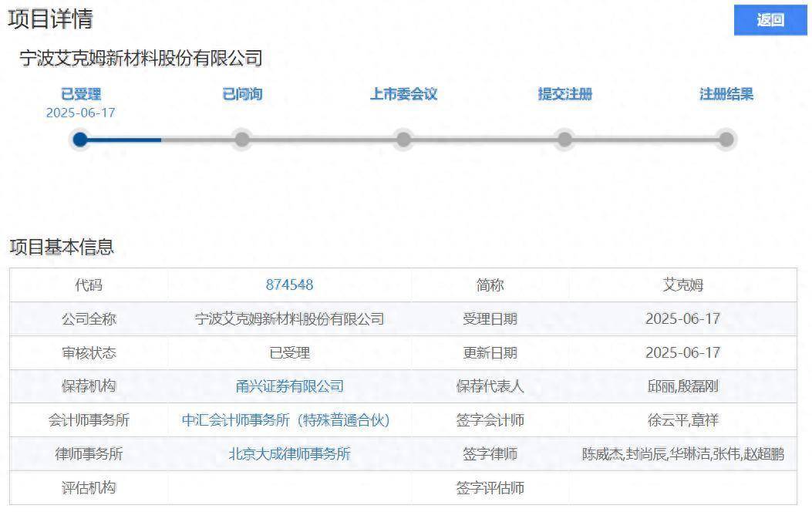Click the 简称 label cell

[490, 285]
